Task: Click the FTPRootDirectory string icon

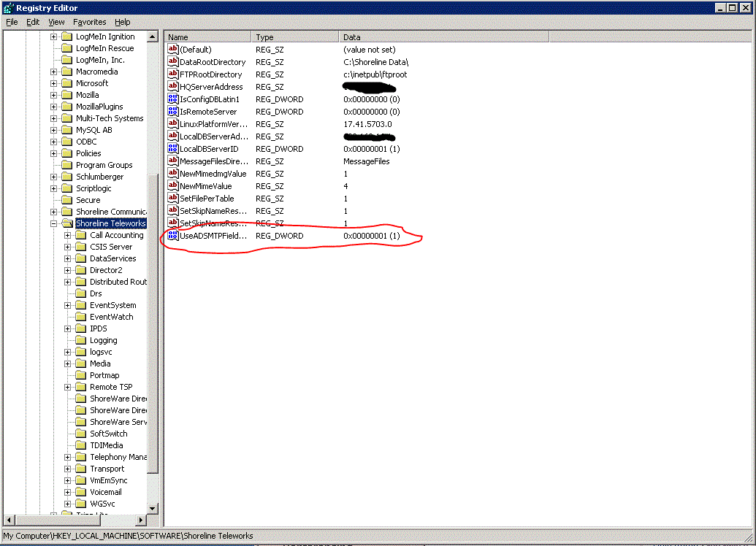Action: click(172, 74)
